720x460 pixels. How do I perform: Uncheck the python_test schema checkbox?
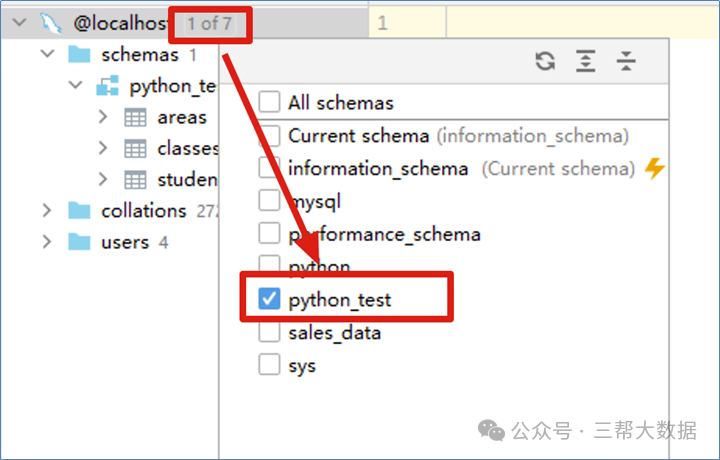[x=269, y=299]
